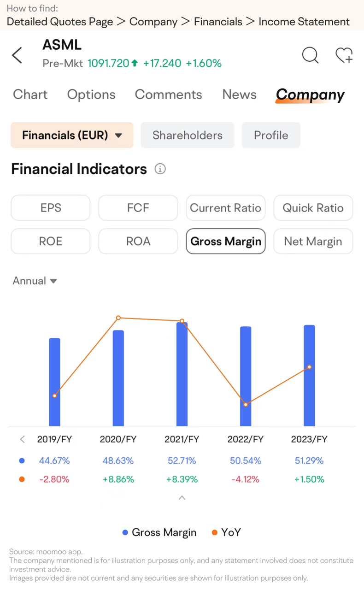Switch to the News tab

tap(239, 94)
